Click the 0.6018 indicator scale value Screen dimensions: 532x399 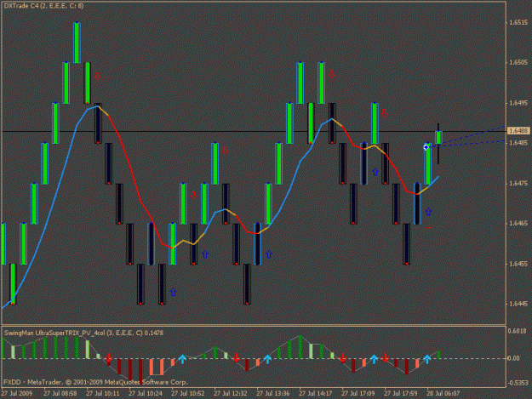tap(518, 331)
